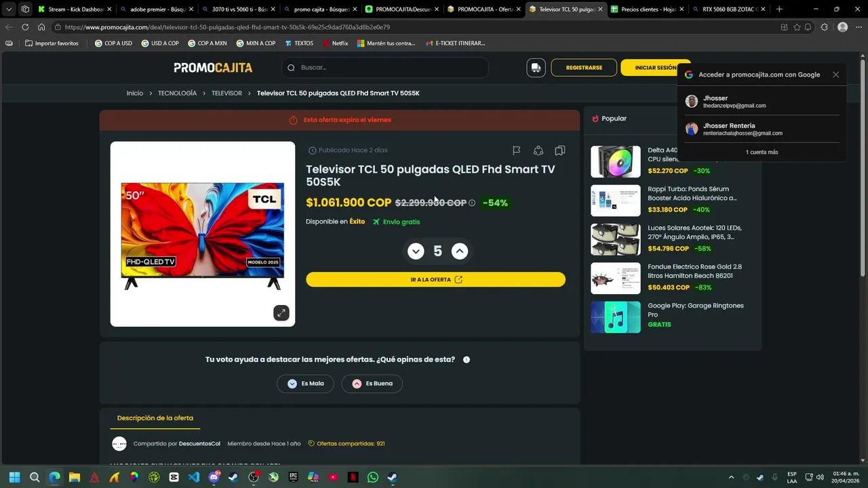
Task: Open Discord from the taskbar
Action: (x=214, y=477)
